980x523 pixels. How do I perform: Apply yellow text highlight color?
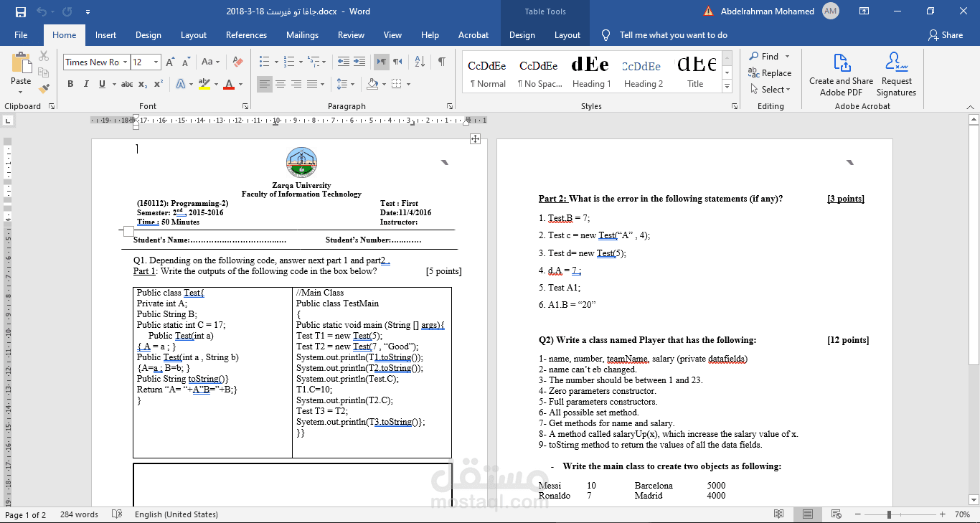coord(204,84)
